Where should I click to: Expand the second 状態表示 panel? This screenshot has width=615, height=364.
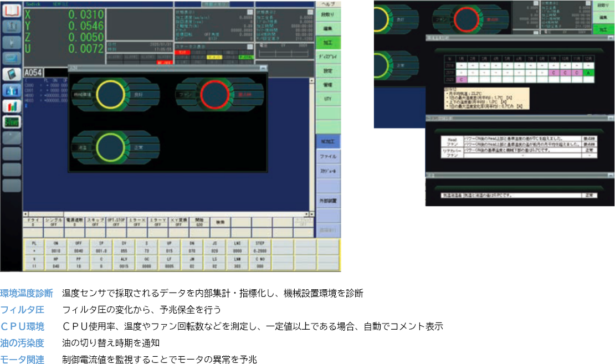click(310, 12)
